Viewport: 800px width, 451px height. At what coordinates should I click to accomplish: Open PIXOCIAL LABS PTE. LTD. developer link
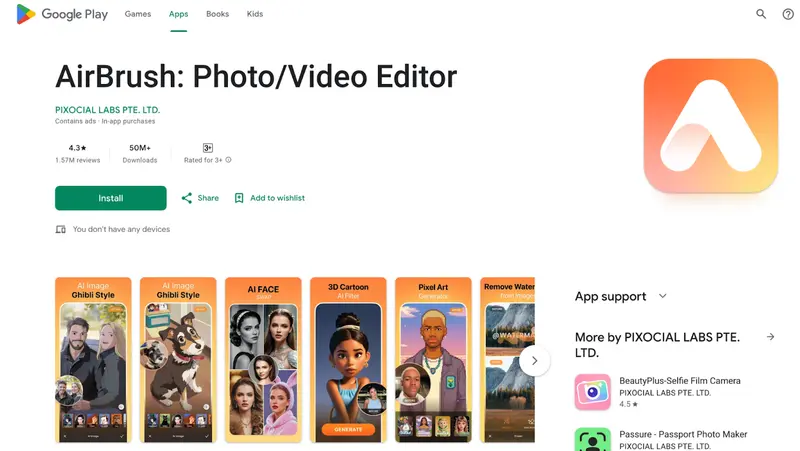click(x=108, y=110)
